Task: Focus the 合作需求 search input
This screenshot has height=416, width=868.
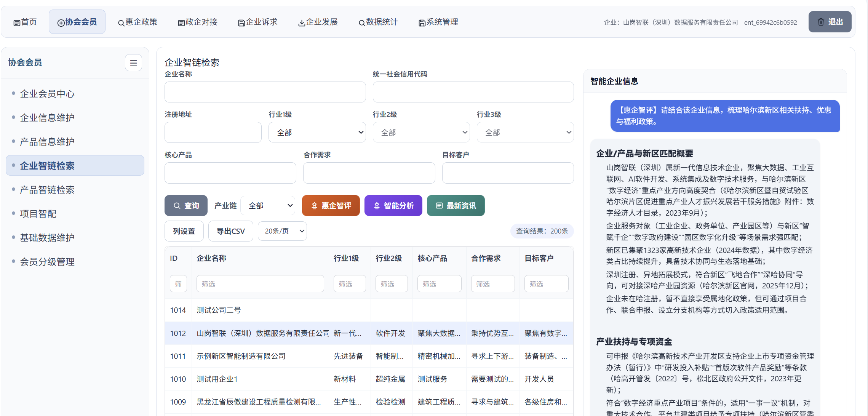Action: pyautogui.click(x=369, y=173)
